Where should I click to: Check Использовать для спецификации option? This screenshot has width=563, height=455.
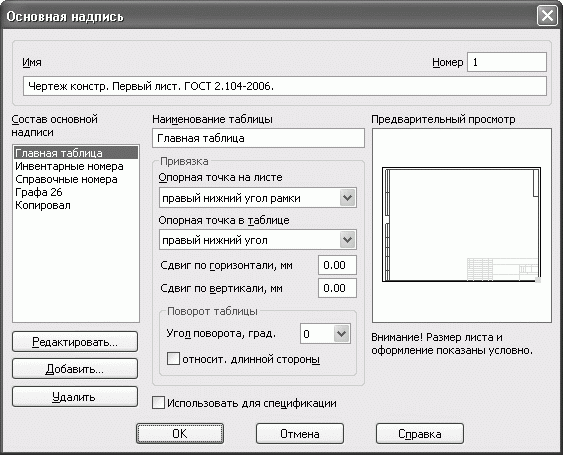158,403
